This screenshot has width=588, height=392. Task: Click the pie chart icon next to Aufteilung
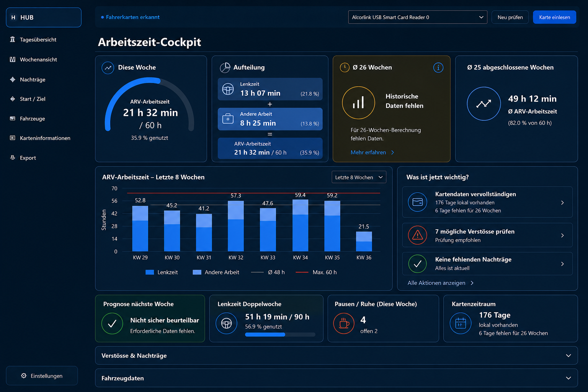225,68
